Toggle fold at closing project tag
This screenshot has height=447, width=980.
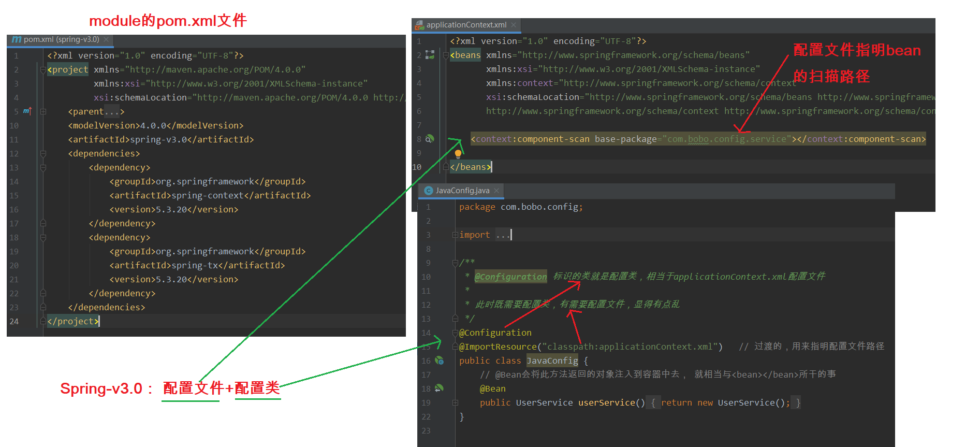click(x=43, y=321)
